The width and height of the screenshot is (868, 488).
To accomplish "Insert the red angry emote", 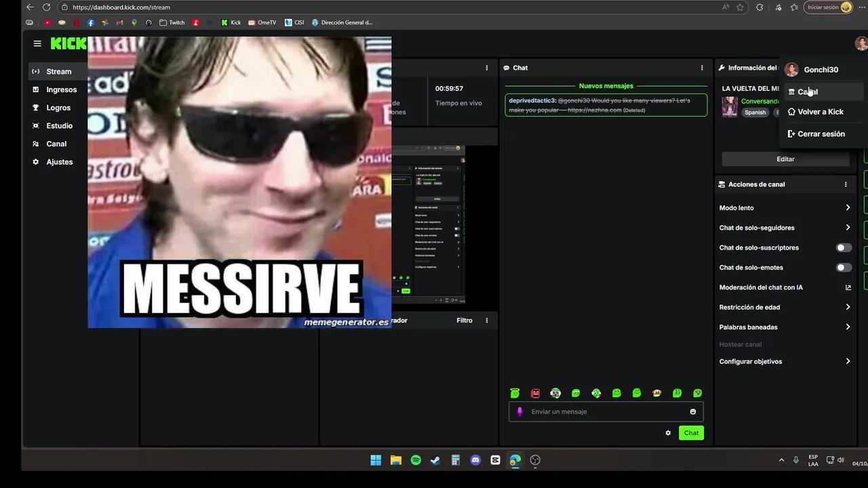I will tap(535, 393).
